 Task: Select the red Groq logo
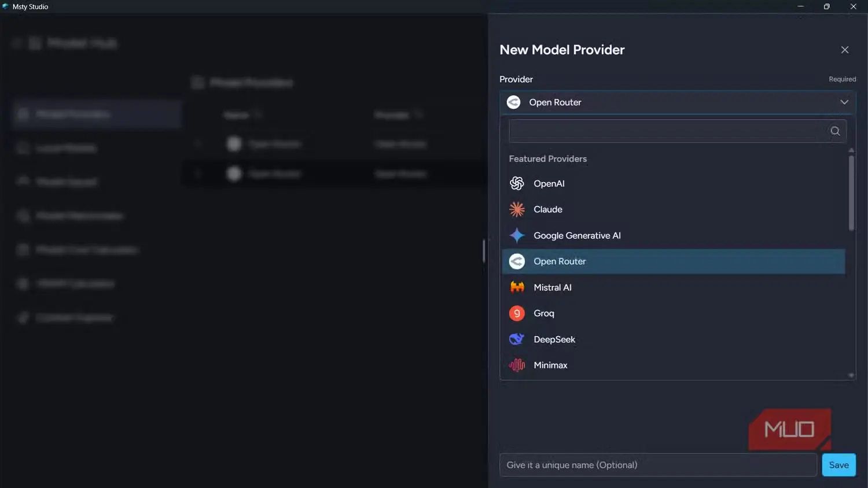coord(517,313)
